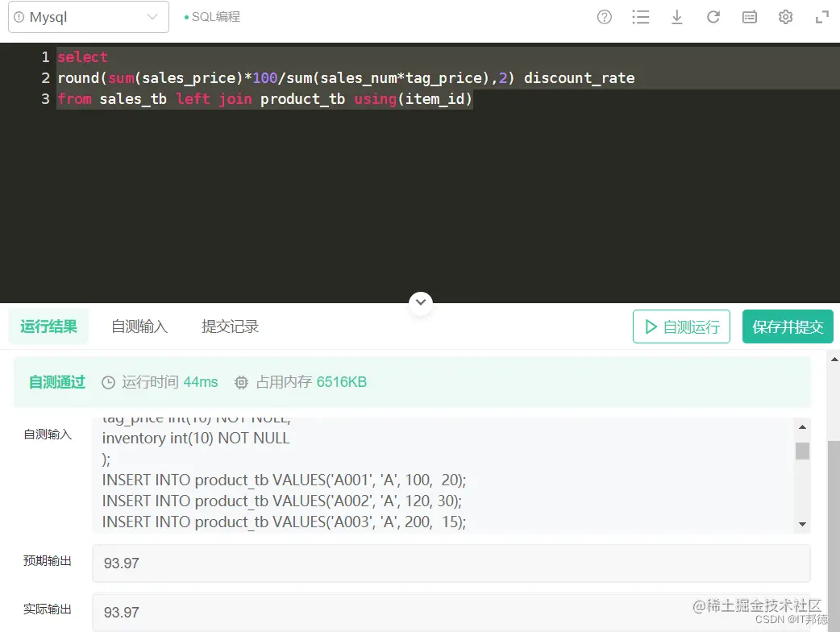This screenshot has height=632, width=840.
Task: Click the 44ms run time value
Action: (201, 382)
